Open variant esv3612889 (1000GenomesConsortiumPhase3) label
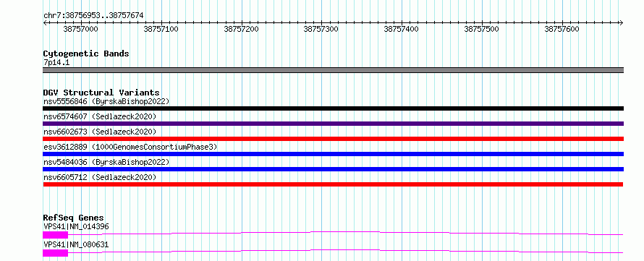 (x=130, y=147)
